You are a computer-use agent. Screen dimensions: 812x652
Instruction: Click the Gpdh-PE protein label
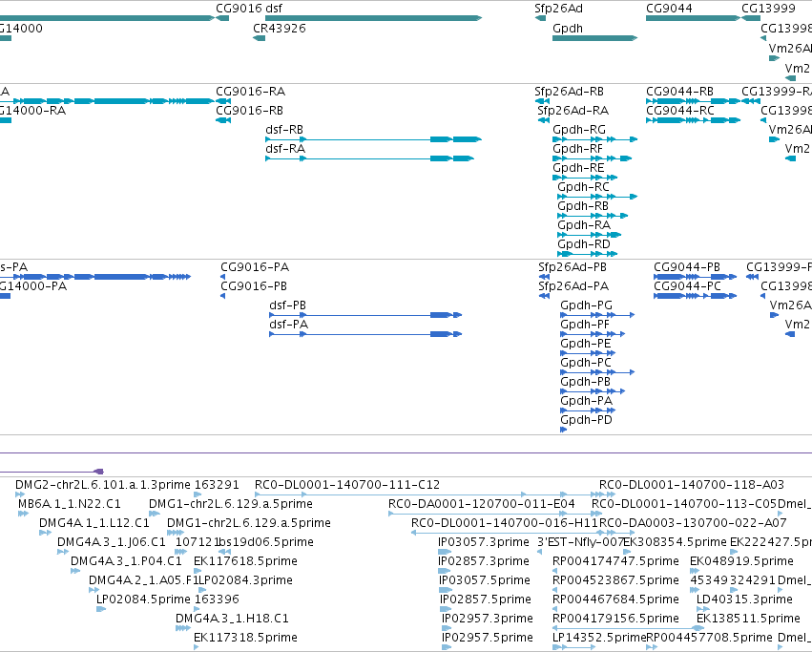tap(586, 344)
